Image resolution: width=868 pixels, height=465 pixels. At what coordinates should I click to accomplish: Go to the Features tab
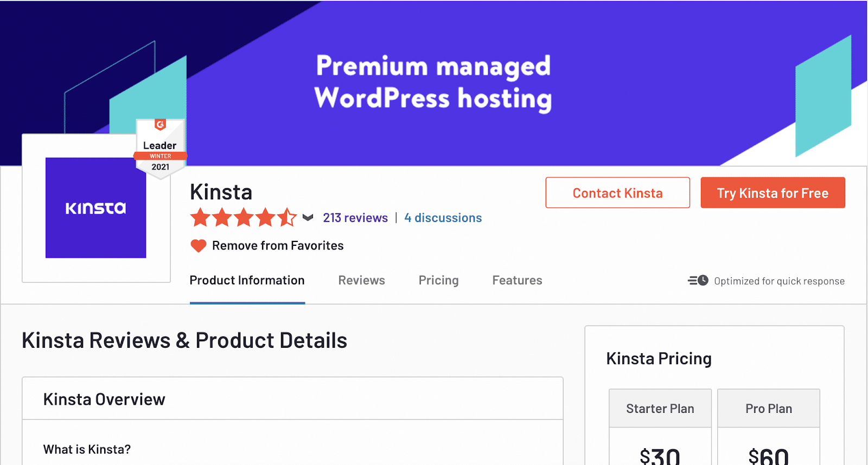pyautogui.click(x=518, y=281)
